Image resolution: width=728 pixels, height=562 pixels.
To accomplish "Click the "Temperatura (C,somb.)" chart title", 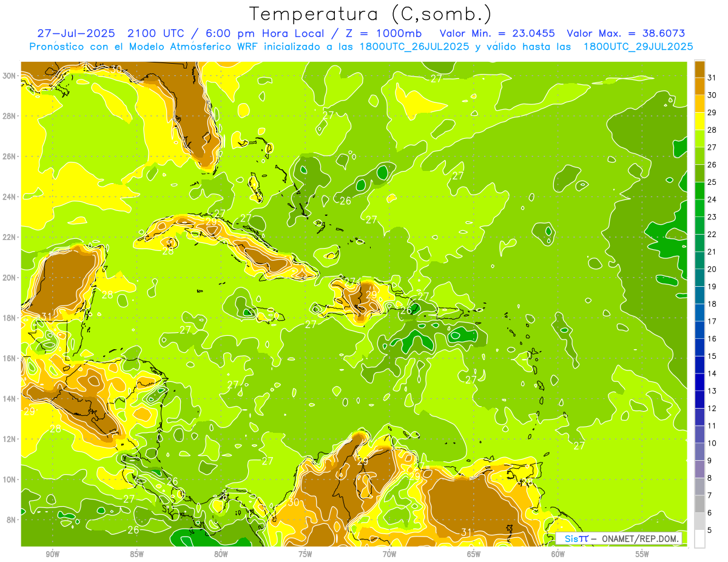I will tap(371, 14).
